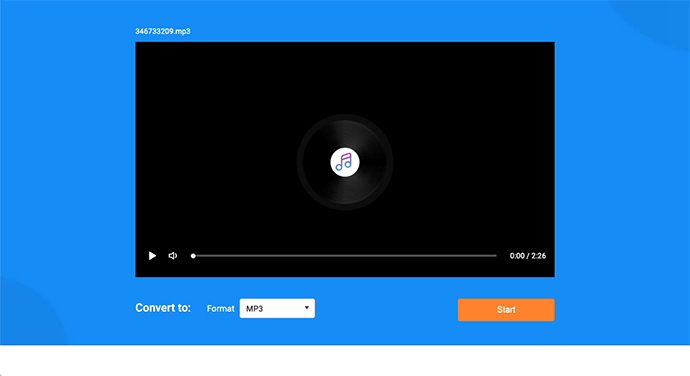Screen dimensions: 690x376
Task: Click the Convert to: label
Action: point(163,308)
